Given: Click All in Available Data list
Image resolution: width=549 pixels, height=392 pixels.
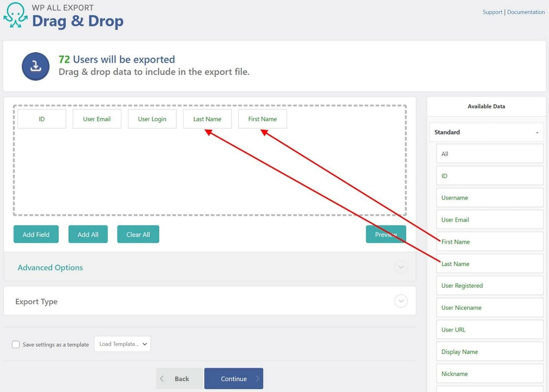Looking at the screenshot, I should (490, 154).
